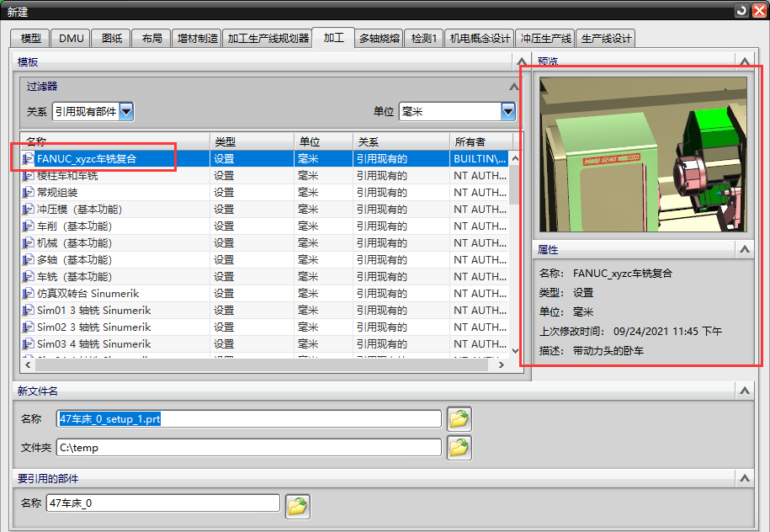Select the 机械（基本功能）template row
The width and height of the screenshot is (770, 532).
pos(264,243)
